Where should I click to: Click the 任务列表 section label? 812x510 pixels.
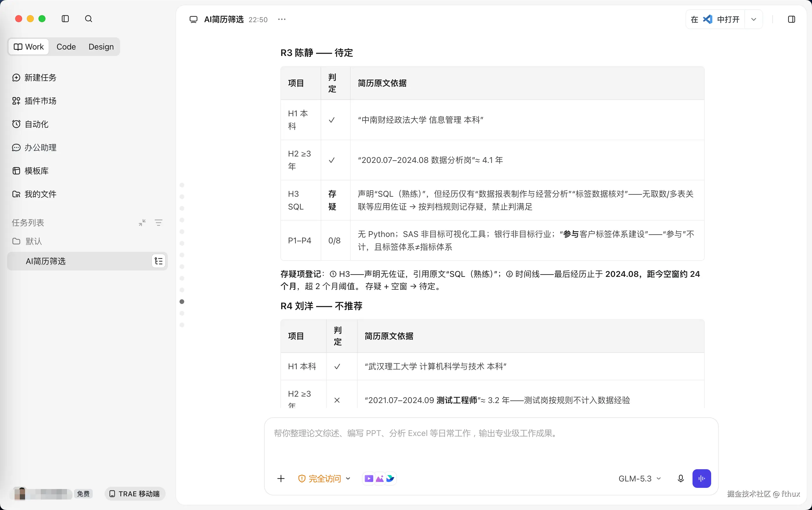point(28,222)
